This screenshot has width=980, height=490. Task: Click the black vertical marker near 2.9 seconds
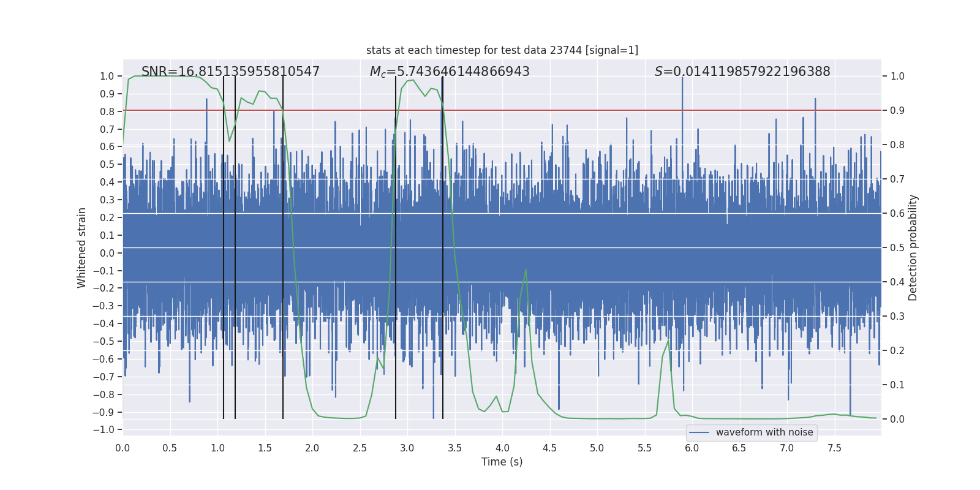pyautogui.click(x=396, y=247)
